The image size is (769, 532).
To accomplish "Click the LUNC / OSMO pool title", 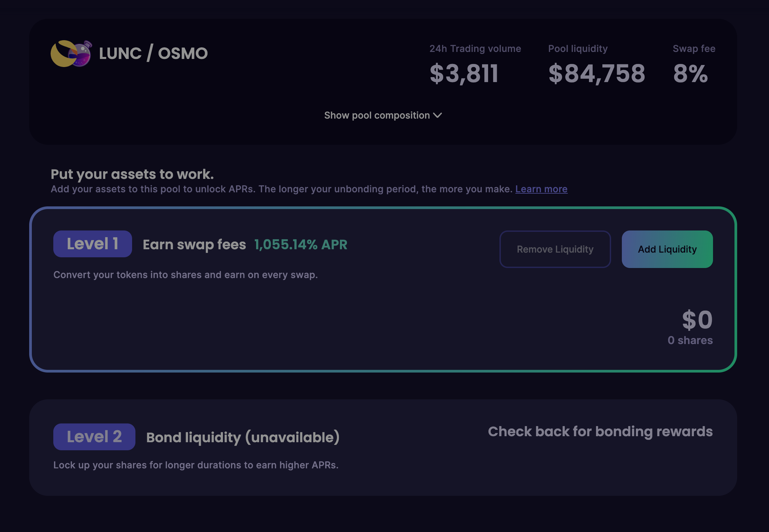I will [153, 54].
